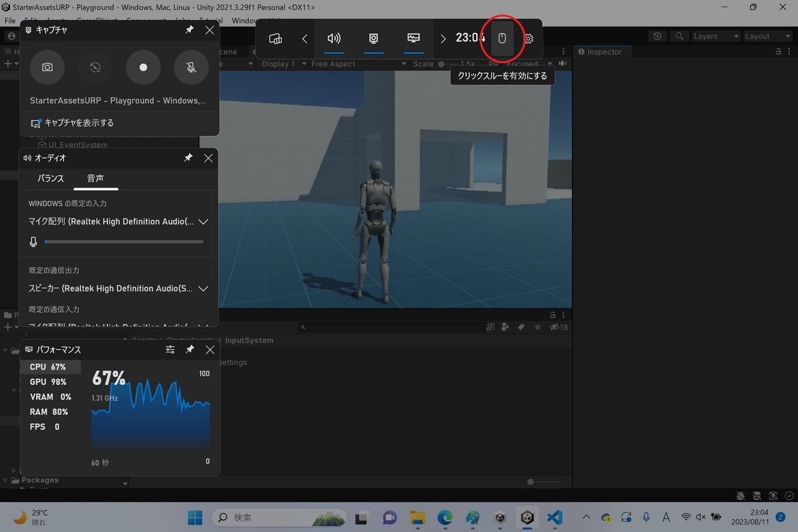Viewport: 798px width, 532px height.
Task: Open the キャプチャを表示する link
Action: [x=72, y=123]
